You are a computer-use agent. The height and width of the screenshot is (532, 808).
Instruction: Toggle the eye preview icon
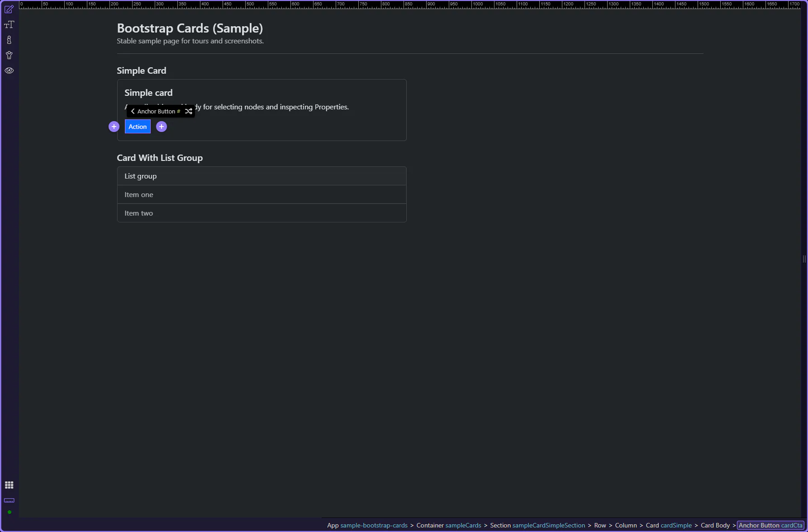click(9, 71)
